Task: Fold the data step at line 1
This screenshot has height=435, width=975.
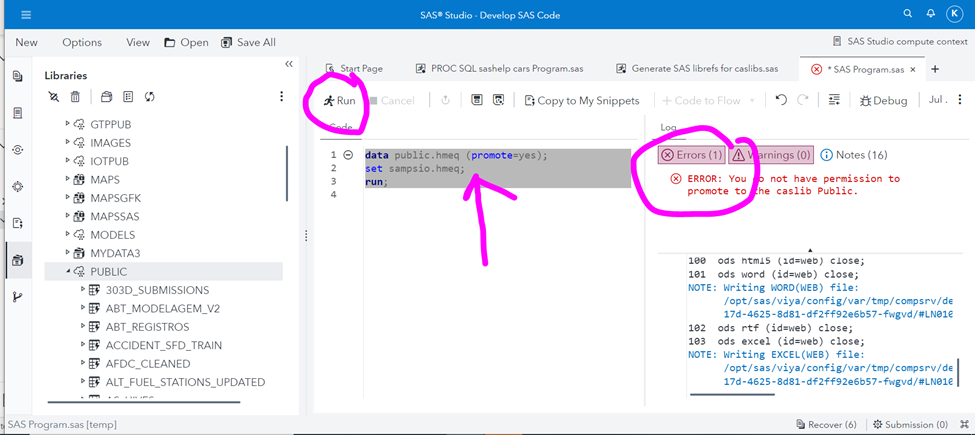Action: pyautogui.click(x=348, y=155)
